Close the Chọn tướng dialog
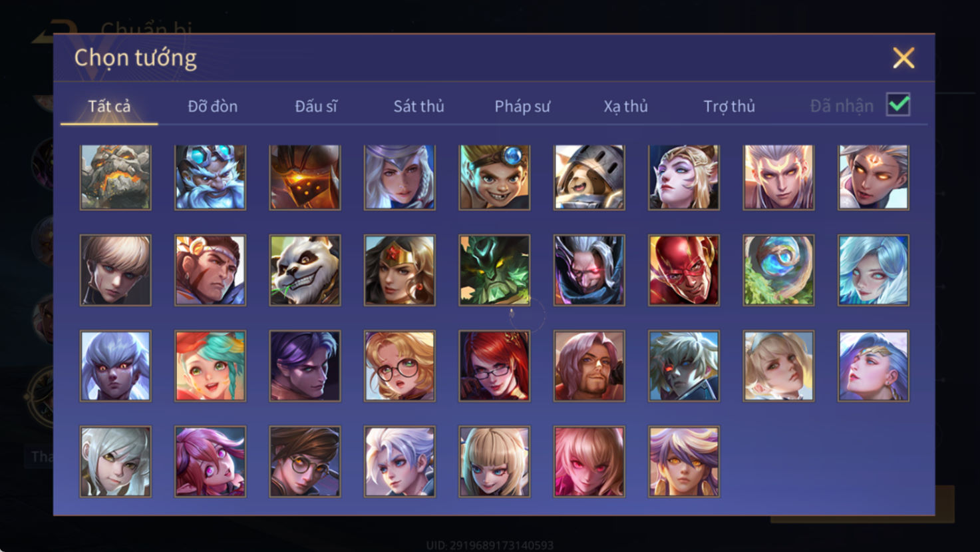The width and height of the screenshot is (980, 552). tap(903, 58)
